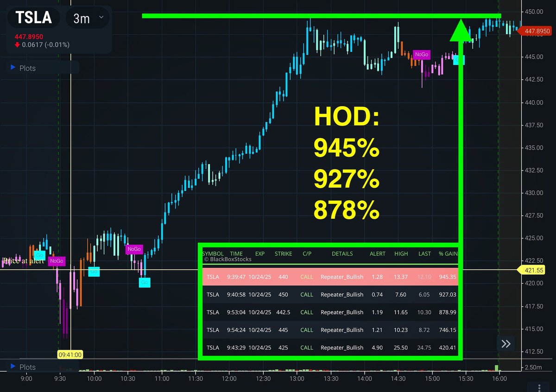Click the 16:00 time axis label
The image size is (556, 392).
[499, 379]
